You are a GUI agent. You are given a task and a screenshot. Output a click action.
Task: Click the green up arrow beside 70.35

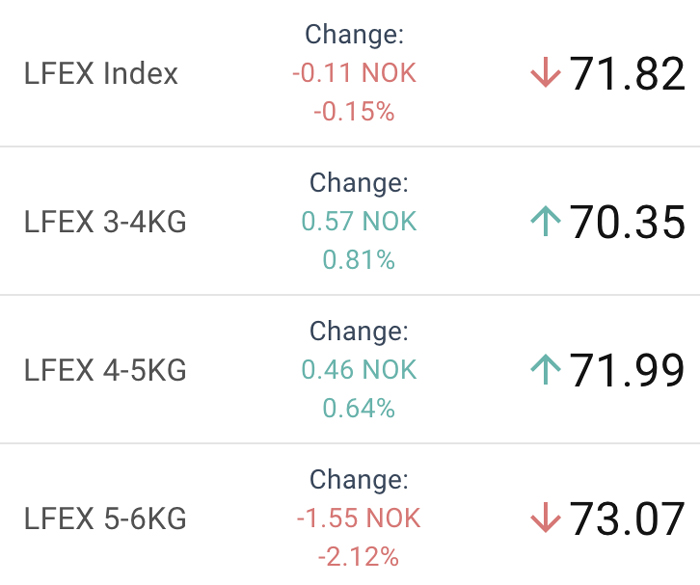[545, 221]
